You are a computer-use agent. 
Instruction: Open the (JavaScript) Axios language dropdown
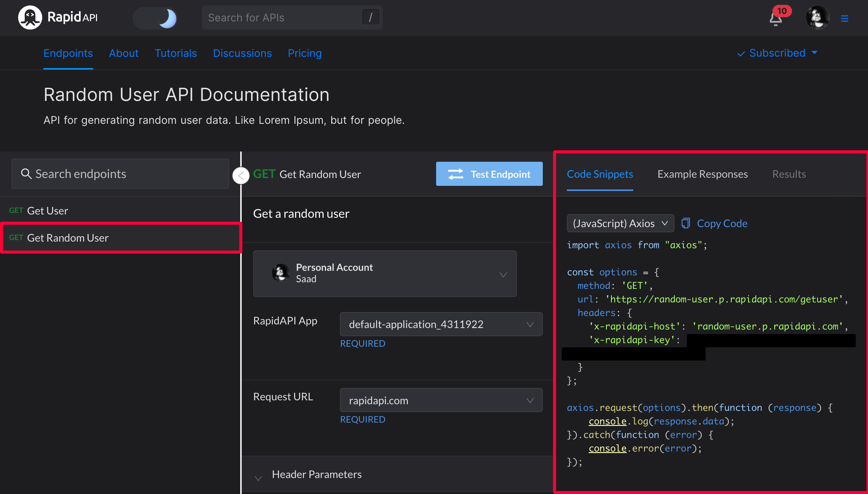pos(620,223)
